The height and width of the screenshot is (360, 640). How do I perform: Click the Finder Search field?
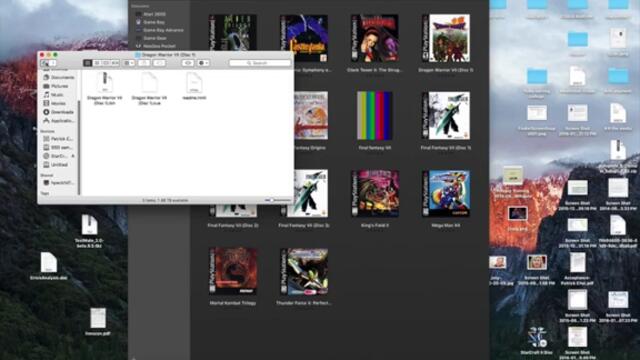point(260,63)
